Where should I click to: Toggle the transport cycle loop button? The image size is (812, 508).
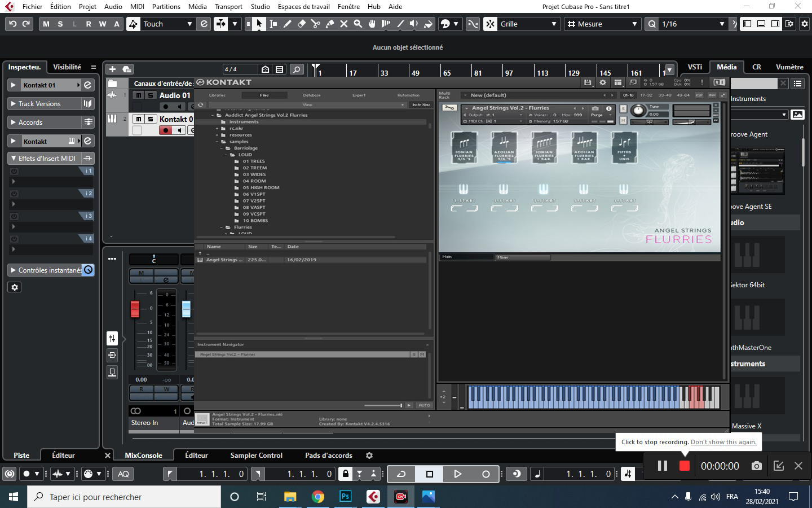click(x=401, y=474)
